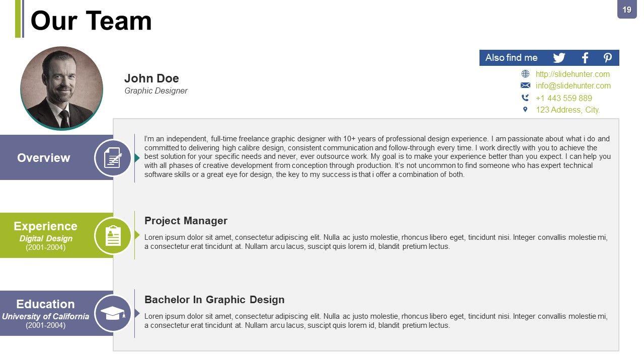Click the Twitter bird icon
Screen dimensions: 644x362
[x=559, y=58]
